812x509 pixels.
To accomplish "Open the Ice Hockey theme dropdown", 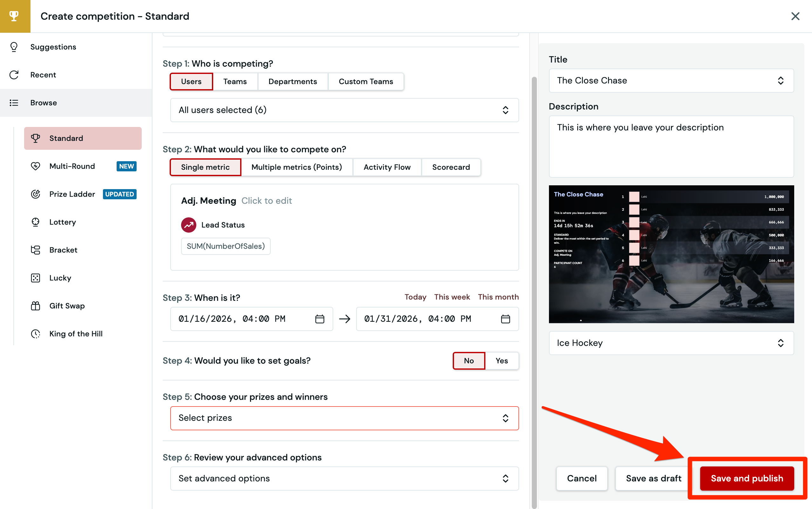I will (671, 343).
